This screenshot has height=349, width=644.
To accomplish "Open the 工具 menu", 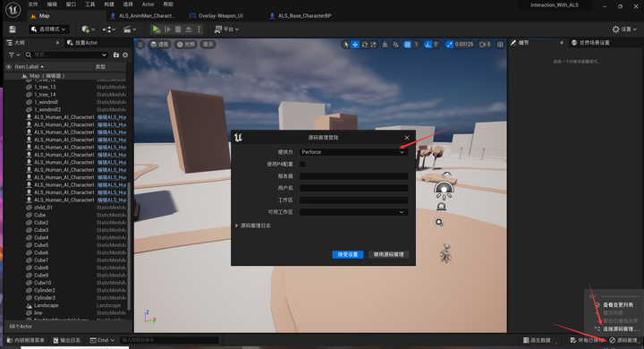I will pos(90,4).
